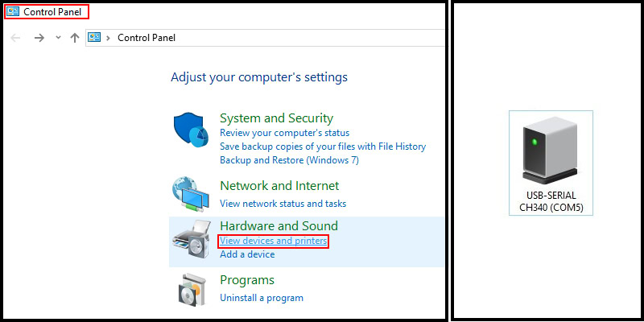Go back with the Back arrow

pos(16,38)
